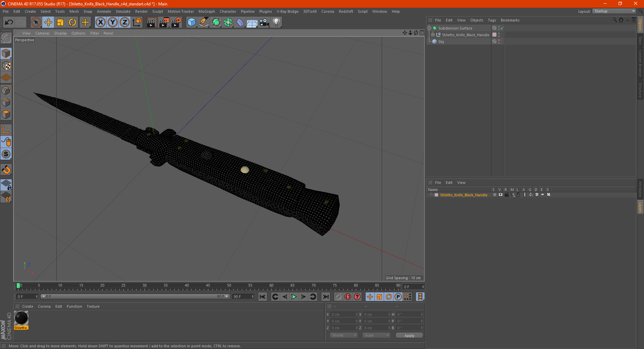Toggle Parameter keyframe recording P icon
644x349 pixels.
click(398, 297)
